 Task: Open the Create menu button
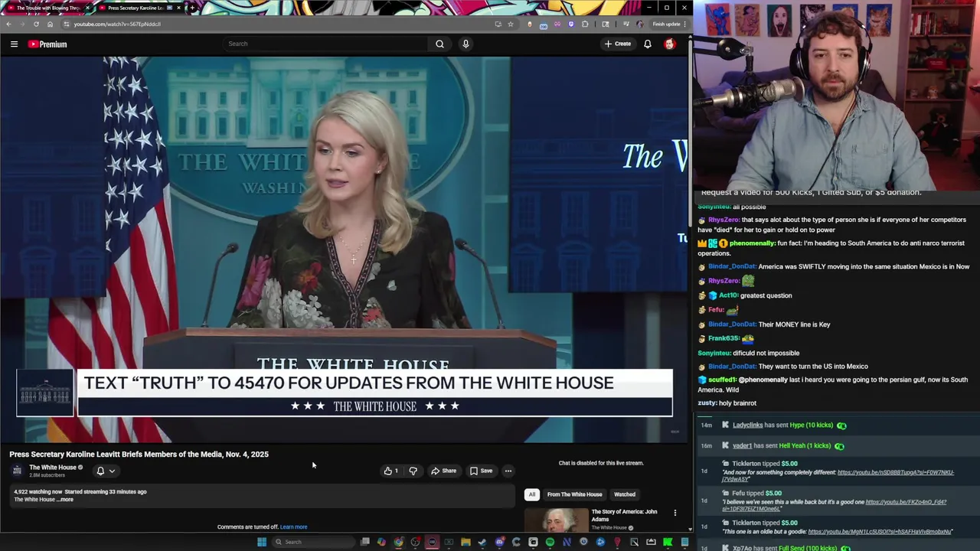(x=618, y=44)
